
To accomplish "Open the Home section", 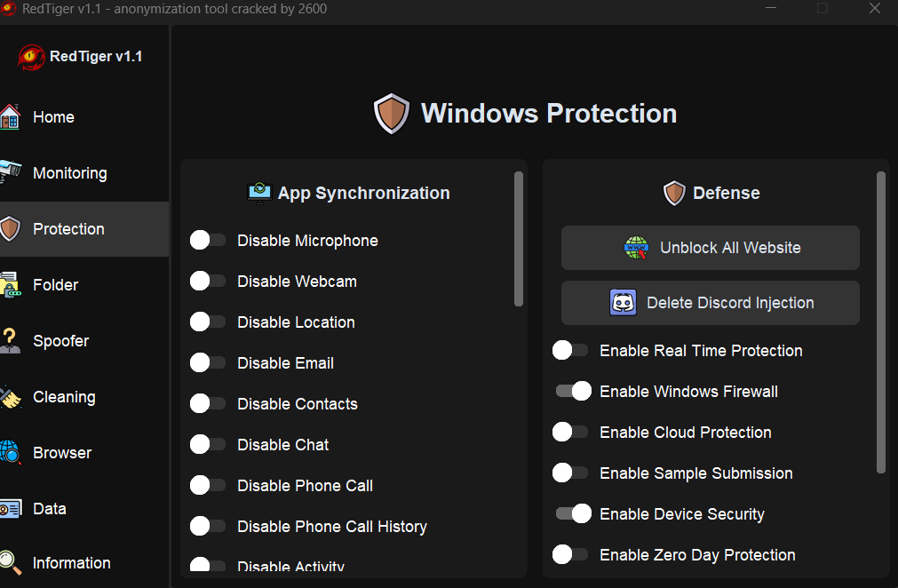I will click(84, 116).
